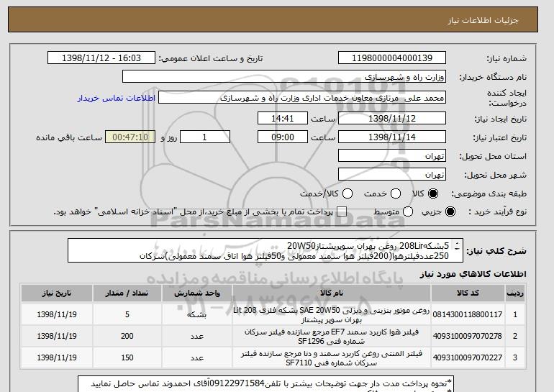
Task: Click the تعداد / مقدار column header
Action: click(x=127, y=293)
